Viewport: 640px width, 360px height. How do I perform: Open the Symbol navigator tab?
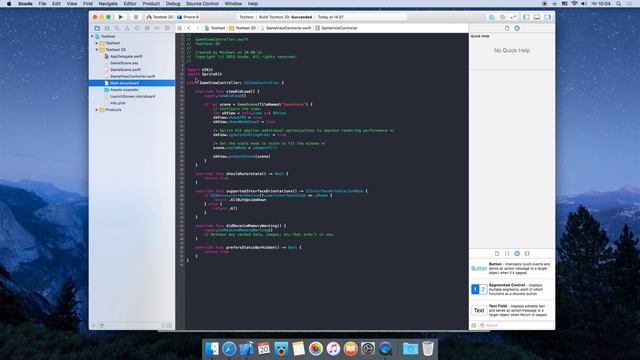(x=107, y=28)
